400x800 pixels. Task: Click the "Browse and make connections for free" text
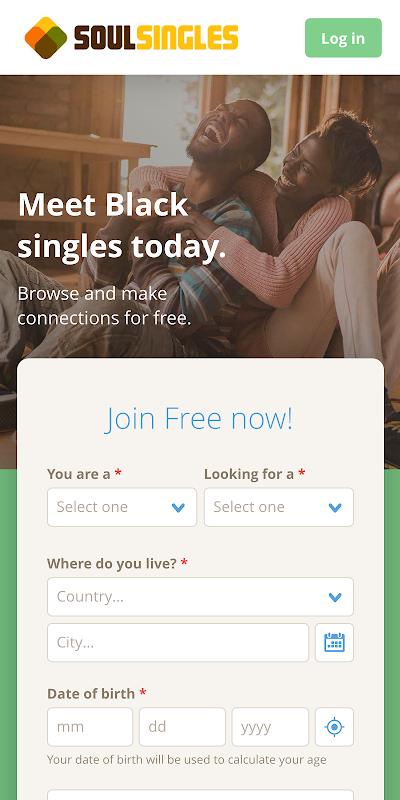point(105,306)
